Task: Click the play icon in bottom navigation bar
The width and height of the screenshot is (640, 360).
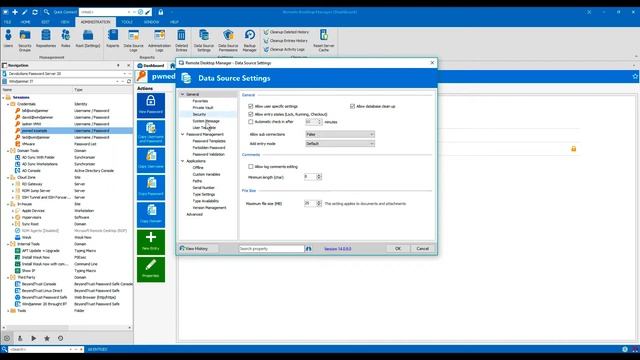Action: click(33, 338)
